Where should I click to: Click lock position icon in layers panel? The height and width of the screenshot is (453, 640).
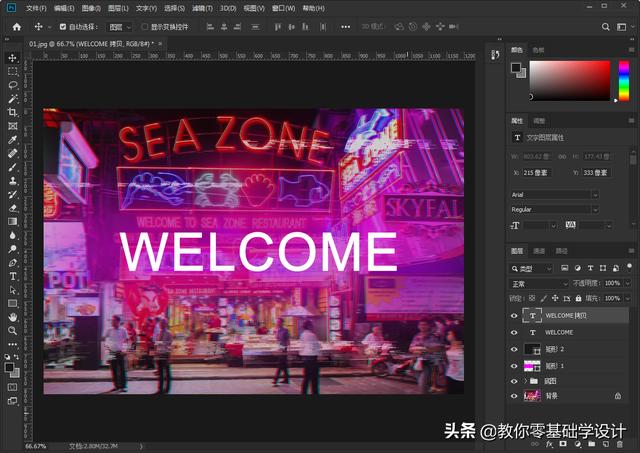tap(555, 298)
